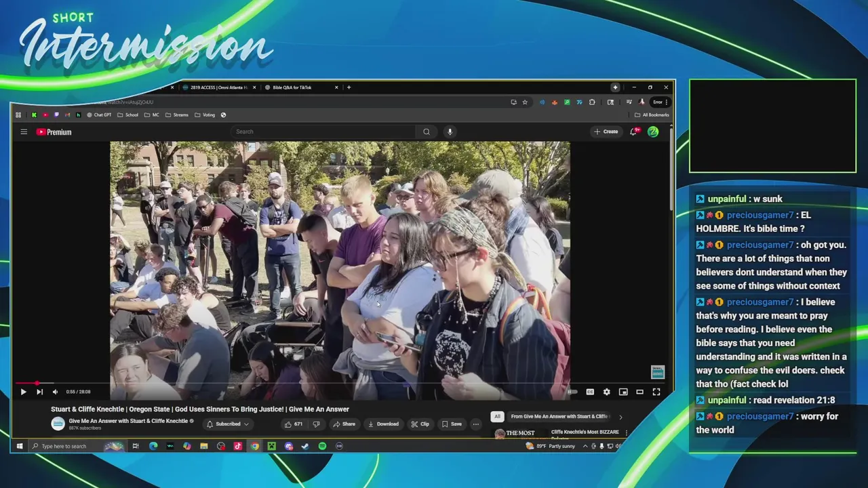Download the video
Image resolution: width=868 pixels, height=488 pixels.
click(383, 424)
